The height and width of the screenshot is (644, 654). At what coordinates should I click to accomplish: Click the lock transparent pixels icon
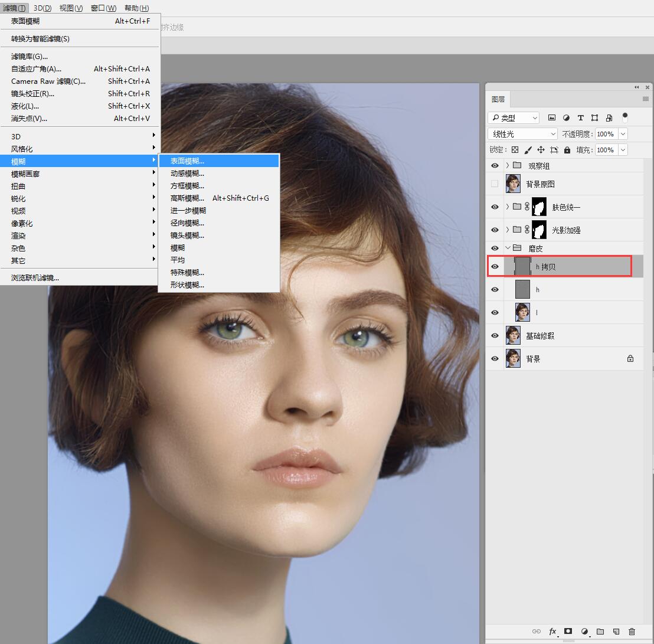[x=515, y=150]
